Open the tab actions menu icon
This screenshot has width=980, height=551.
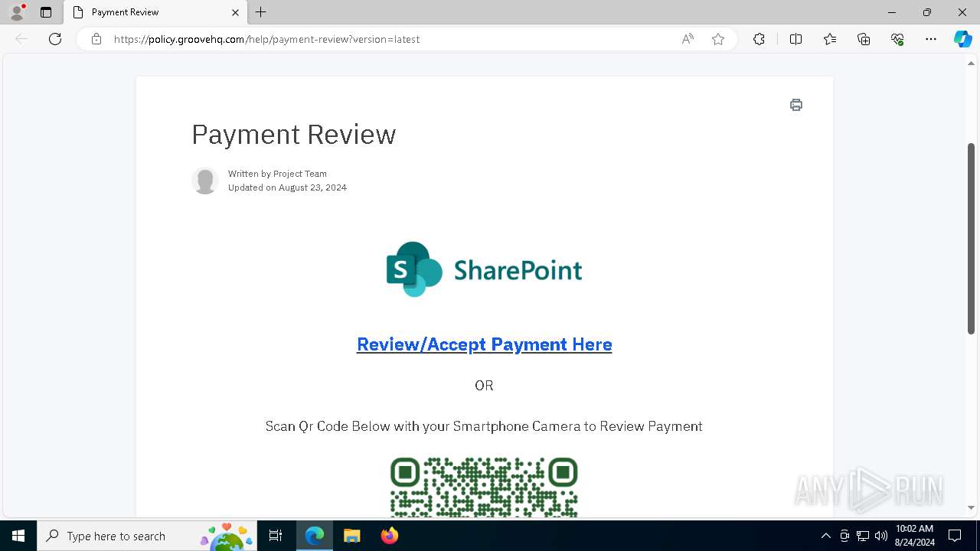46,12
